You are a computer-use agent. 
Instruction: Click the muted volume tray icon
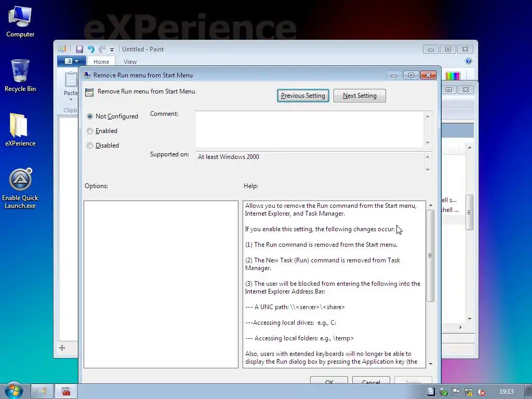coord(481,392)
